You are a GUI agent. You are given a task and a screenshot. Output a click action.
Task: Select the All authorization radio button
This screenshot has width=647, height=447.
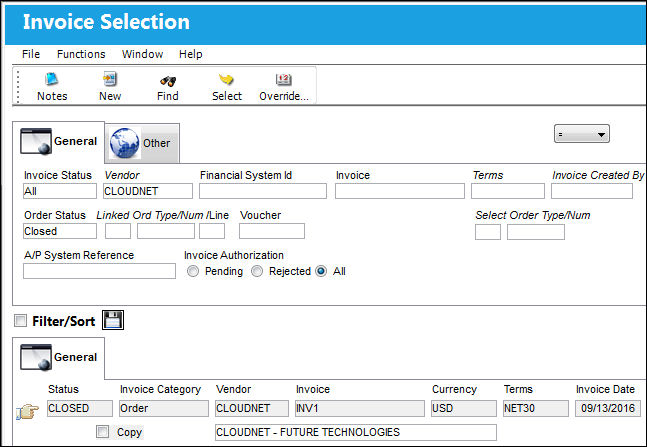321,271
